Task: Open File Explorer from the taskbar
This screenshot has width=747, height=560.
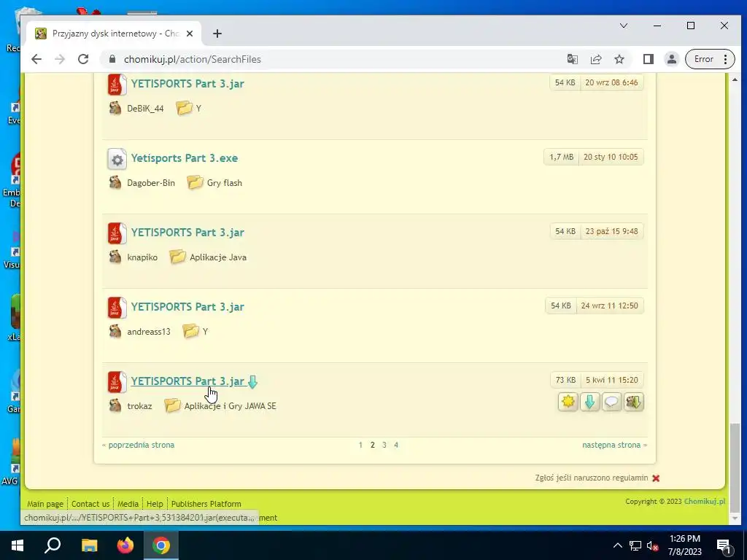Action: [89, 545]
